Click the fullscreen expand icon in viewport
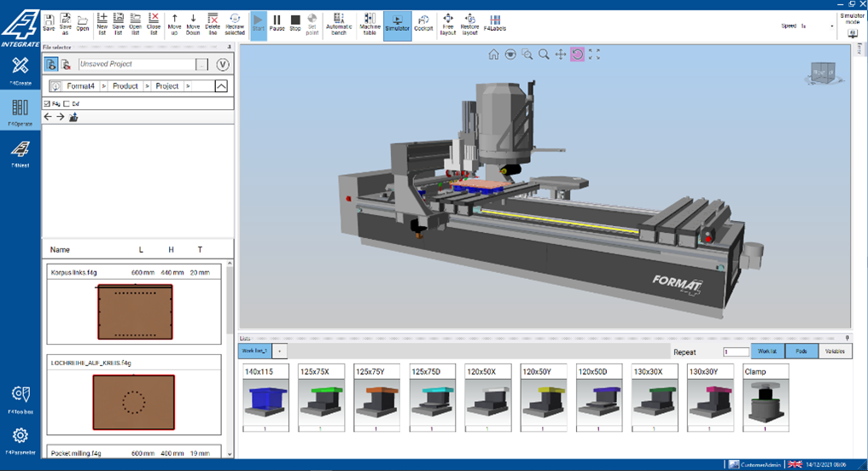 click(x=595, y=55)
